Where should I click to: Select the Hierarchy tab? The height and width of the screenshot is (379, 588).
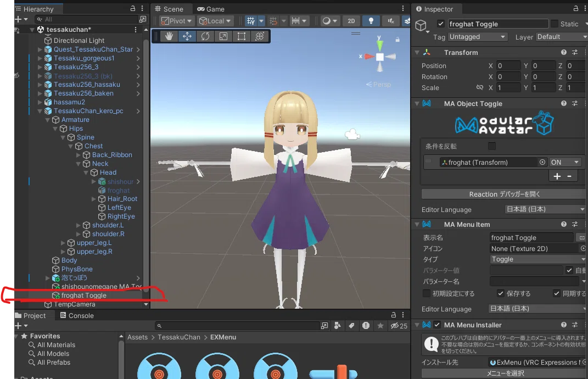35,9
